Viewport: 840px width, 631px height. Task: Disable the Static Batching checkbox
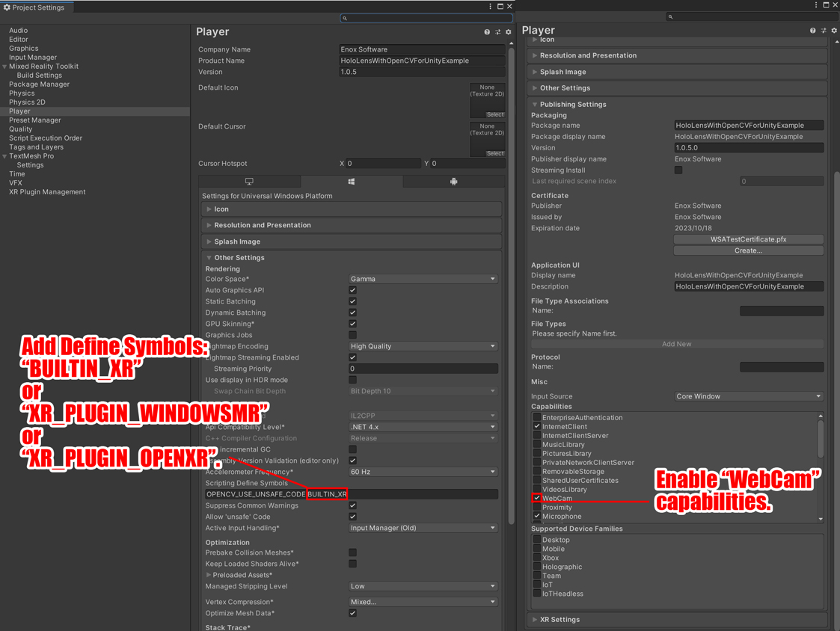pos(353,301)
